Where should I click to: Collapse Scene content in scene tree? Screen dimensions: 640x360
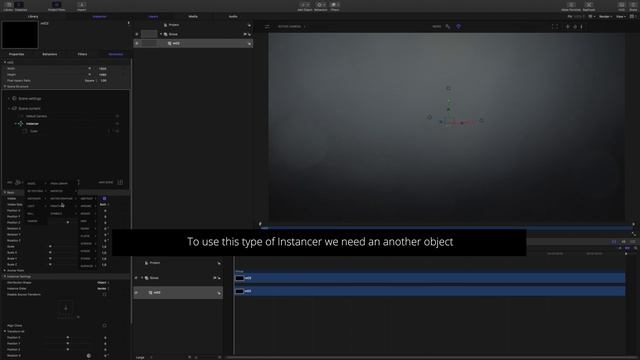coord(9,109)
